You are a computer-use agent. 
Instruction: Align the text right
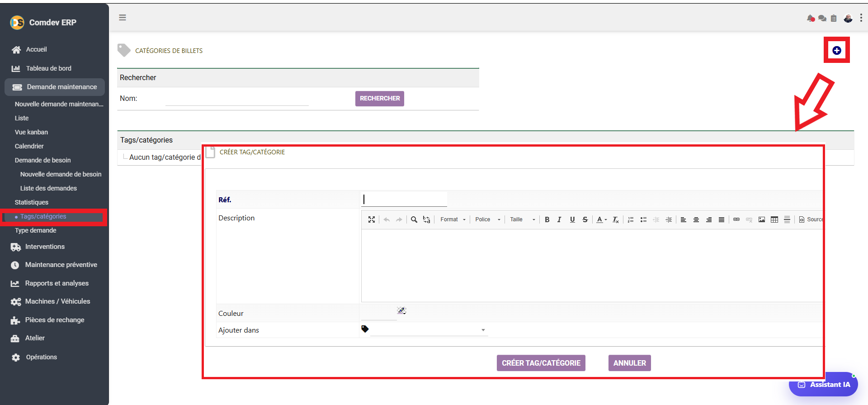[709, 219]
